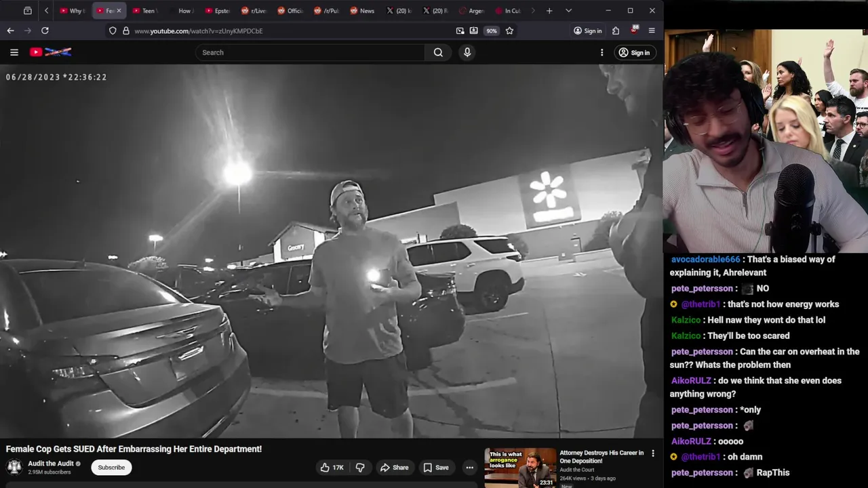This screenshot has height=488, width=868.
Task: Switch to the 'In Cul' tab
Action: click(509, 11)
